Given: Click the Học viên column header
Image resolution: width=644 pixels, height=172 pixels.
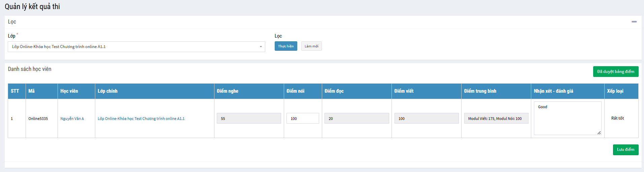Looking at the screenshot, I should coord(69,91).
